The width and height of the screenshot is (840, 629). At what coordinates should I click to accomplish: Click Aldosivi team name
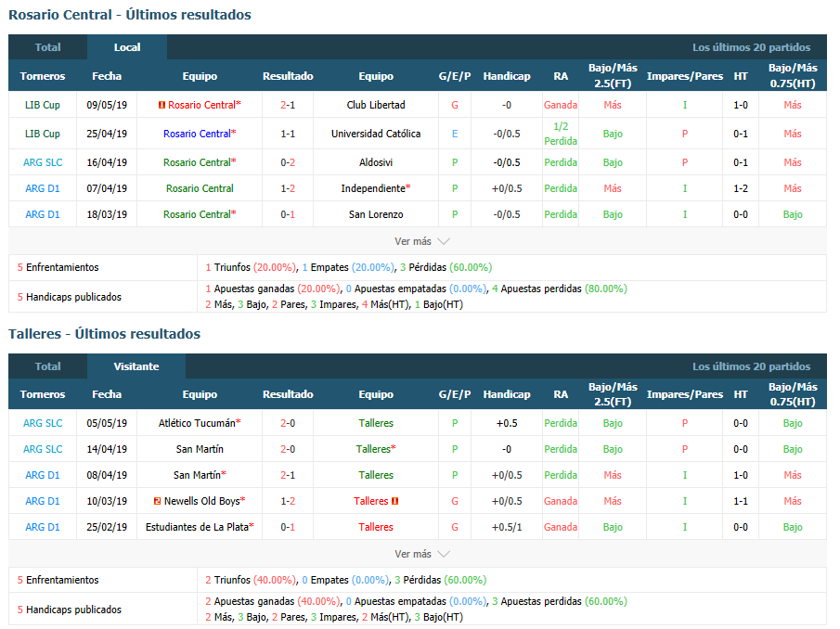coord(376,162)
